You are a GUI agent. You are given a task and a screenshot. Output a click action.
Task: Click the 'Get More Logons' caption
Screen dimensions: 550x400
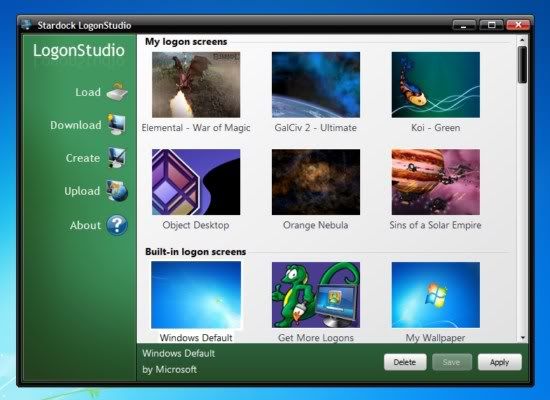[316, 338]
